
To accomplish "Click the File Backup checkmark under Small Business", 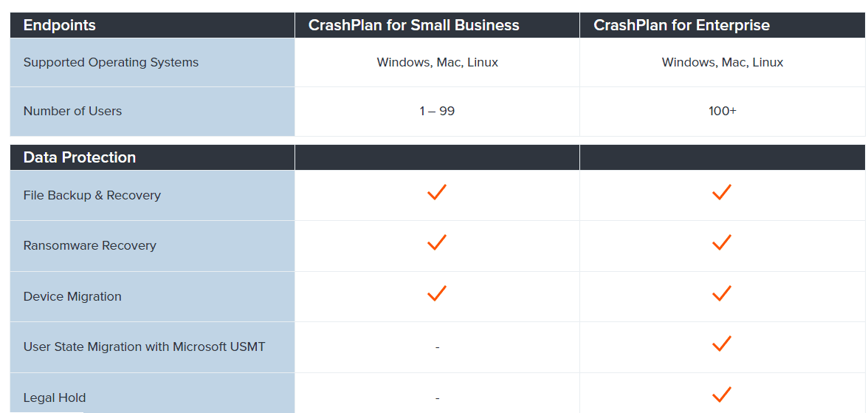I will (437, 192).
